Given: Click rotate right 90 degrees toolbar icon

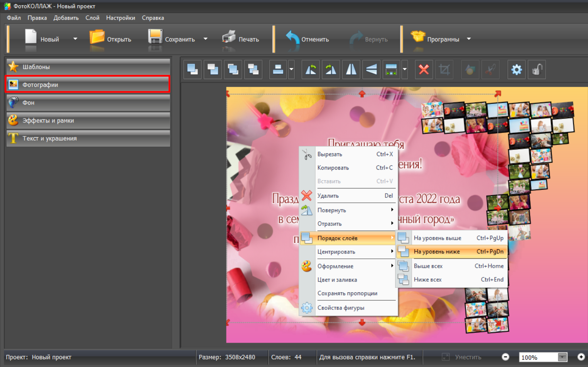Looking at the screenshot, I should click(331, 70).
